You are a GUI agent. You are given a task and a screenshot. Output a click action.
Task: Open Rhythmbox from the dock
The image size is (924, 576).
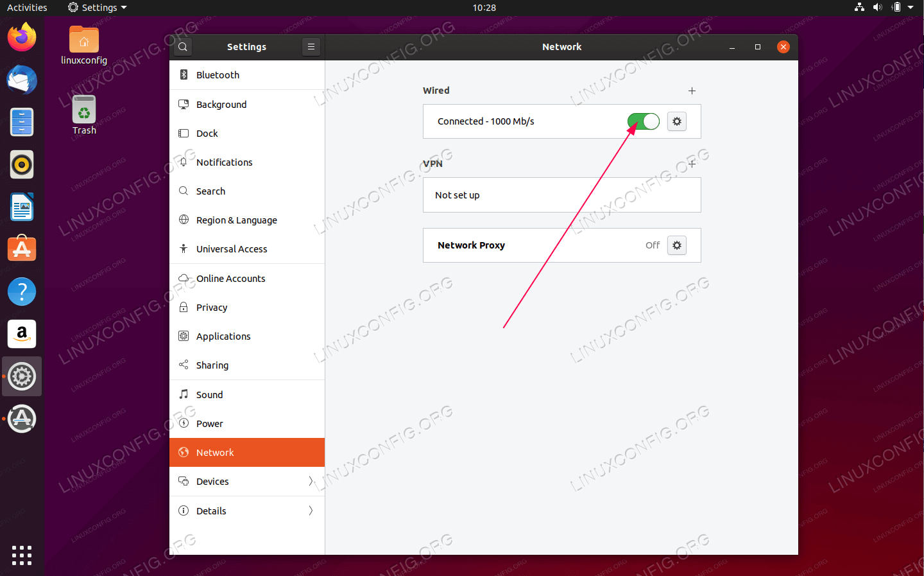pyautogui.click(x=22, y=164)
